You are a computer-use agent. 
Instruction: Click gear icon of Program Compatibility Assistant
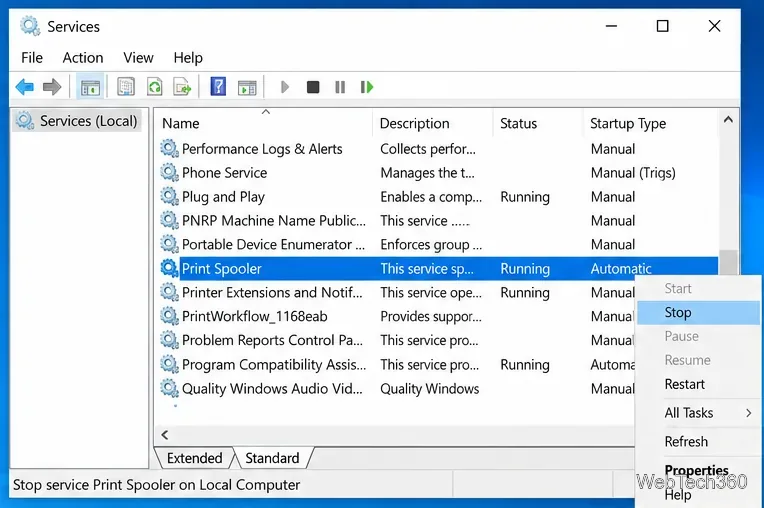pos(169,364)
